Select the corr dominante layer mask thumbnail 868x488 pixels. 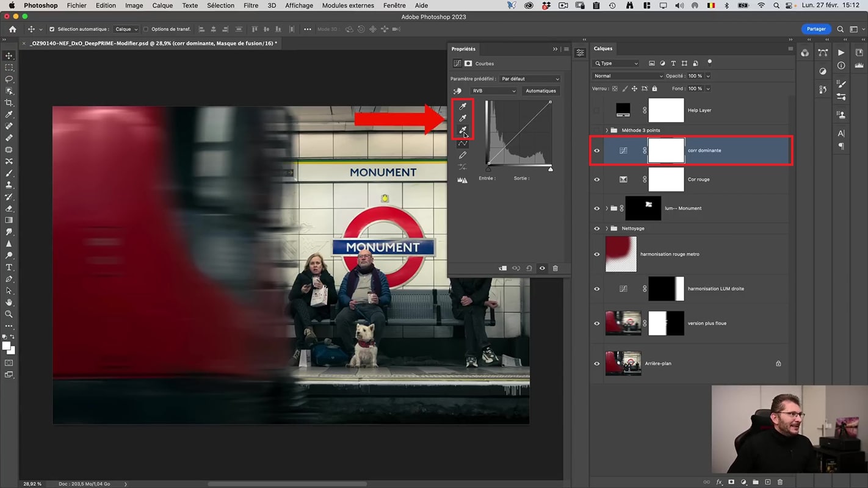pyautogui.click(x=666, y=151)
